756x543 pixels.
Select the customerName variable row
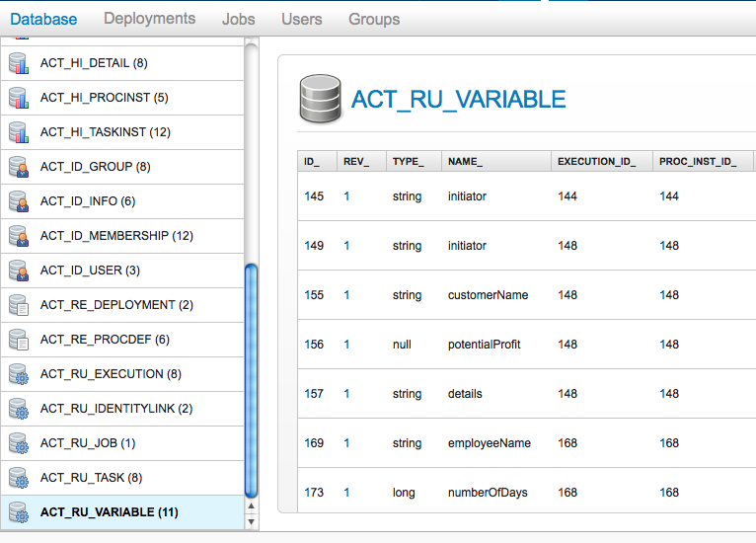(x=488, y=295)
